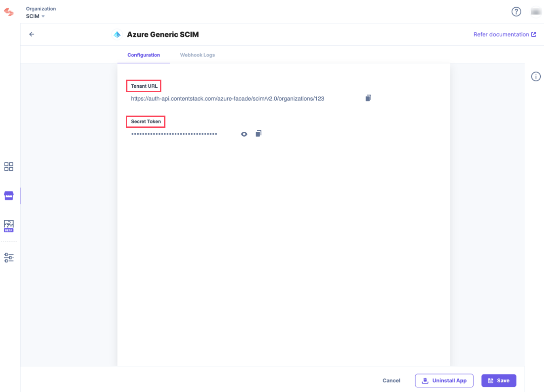Open the settings sliders icon in sidebar
The height and width of the screenshot is (392, 544).
9,257
